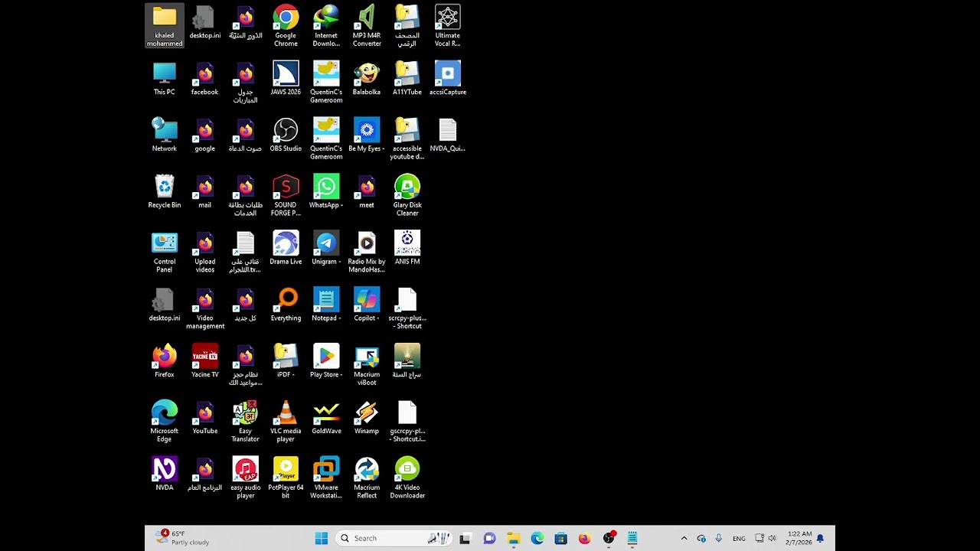Image resolution: width=980 pixels, height=551 pixels.
Task: Select the NVDA_Qui... text file icon
Action: pos(448,135)
